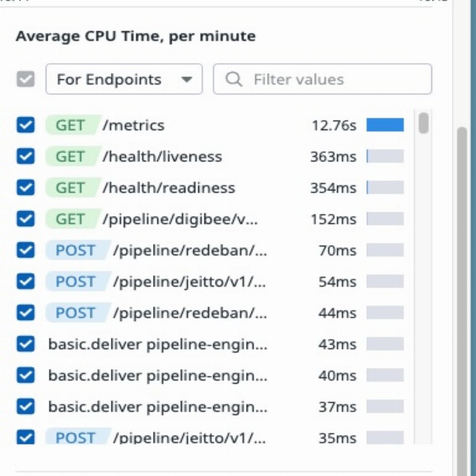Click the dropdown arrow beside For Endpoints
Screen dimensions: 476x476
point(187,80)
